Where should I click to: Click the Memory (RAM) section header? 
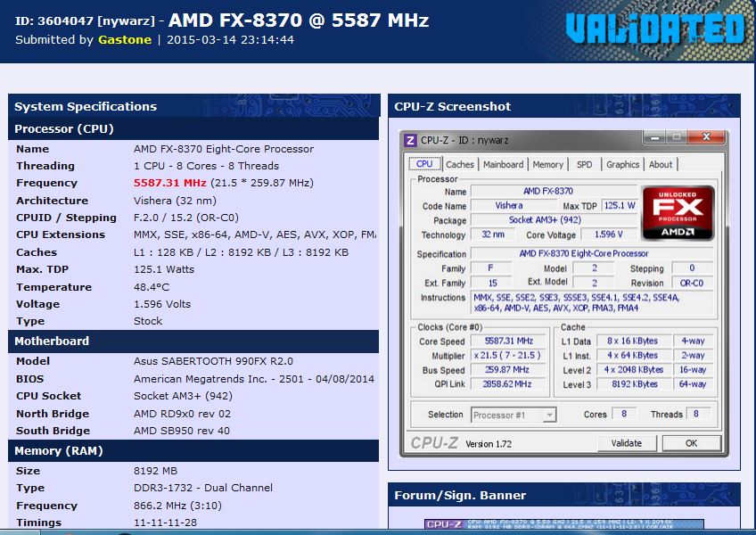[193, 451]
